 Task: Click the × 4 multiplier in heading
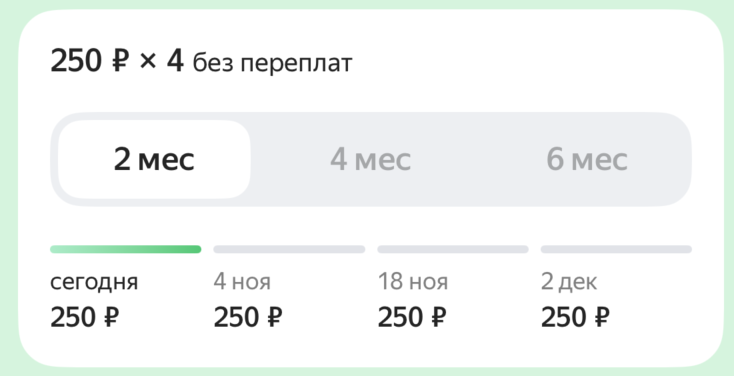tap(162, 61)
